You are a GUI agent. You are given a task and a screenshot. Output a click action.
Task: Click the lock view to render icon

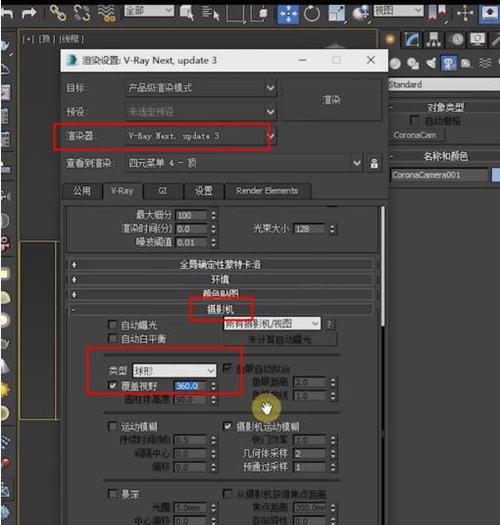pos(374,163)
